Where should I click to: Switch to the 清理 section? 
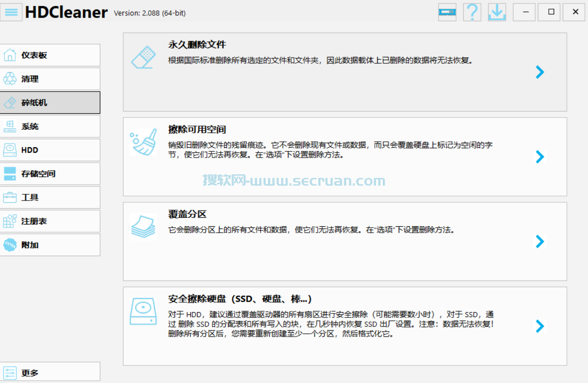(x=50, y=79)
